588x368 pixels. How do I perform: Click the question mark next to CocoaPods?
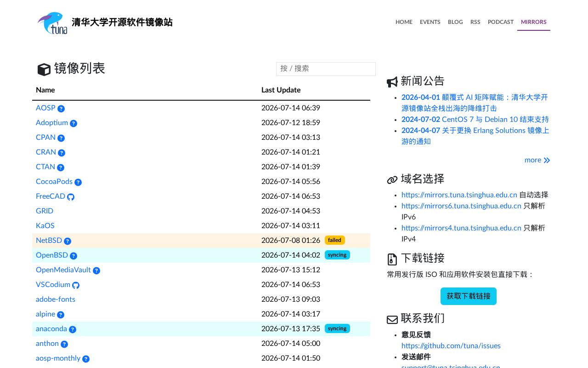point(78,182)
